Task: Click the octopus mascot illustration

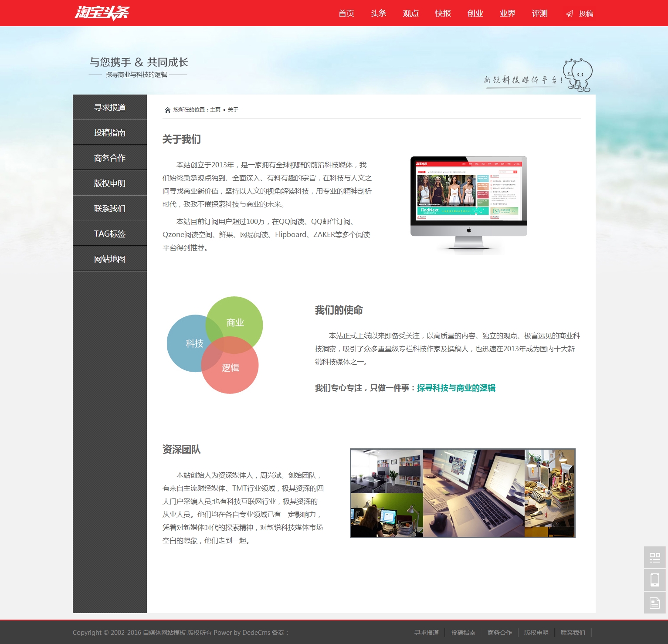Action: [578, 75]
